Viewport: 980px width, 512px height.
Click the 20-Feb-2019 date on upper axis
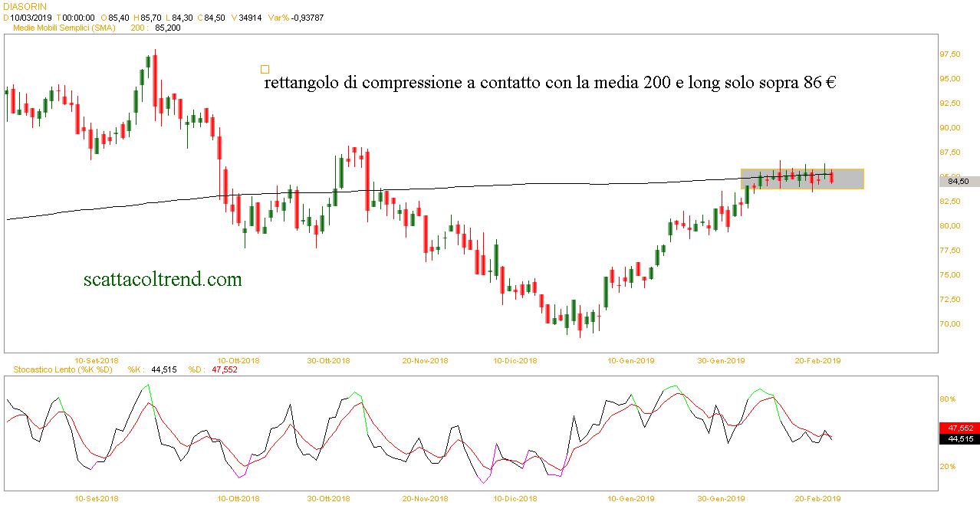coord(817,360)
